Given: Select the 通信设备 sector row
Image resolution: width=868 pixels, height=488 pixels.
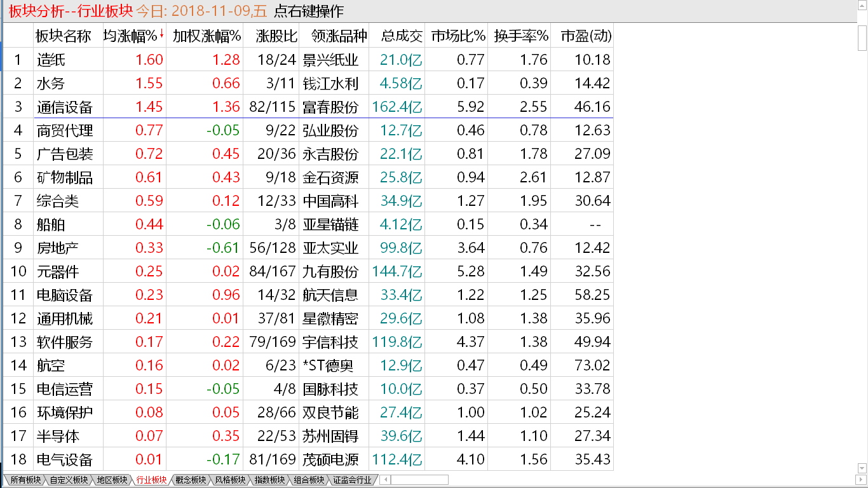Looking at the screenshot, I should coord(308,107).
